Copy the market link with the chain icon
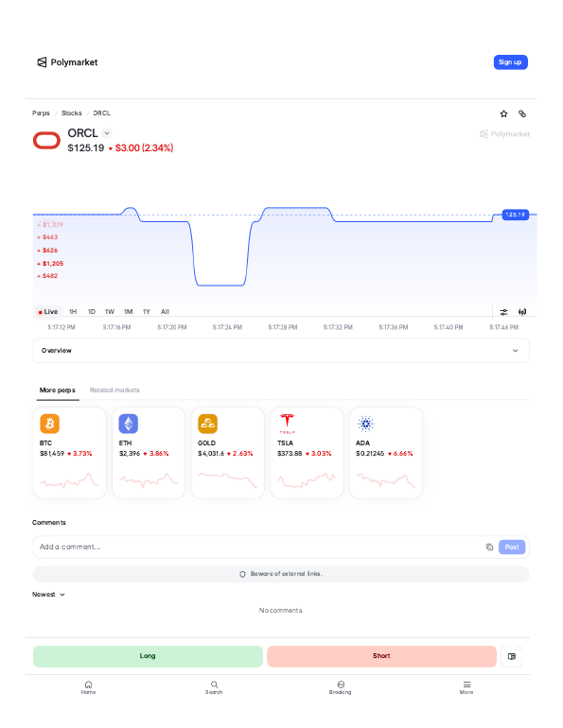The height and width of the screenshot is (728, 563). point(522,113)
